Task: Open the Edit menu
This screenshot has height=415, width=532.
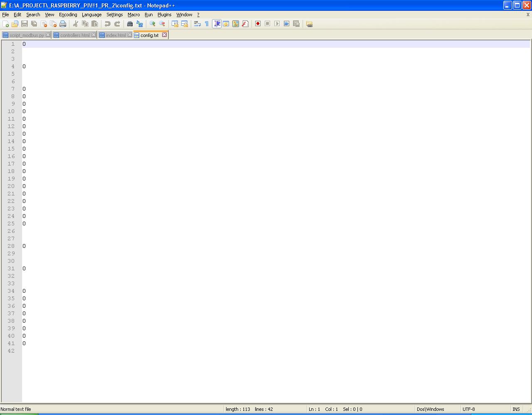Action: click(17, 15)
